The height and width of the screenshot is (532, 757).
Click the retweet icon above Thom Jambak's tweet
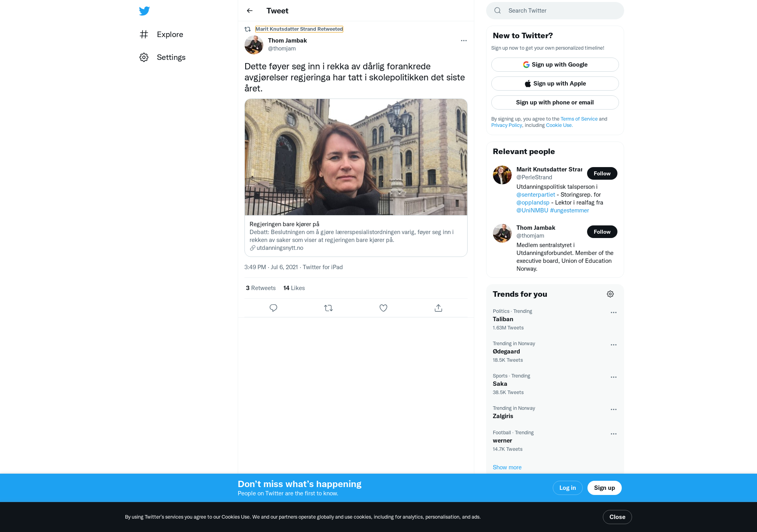tap(248, 29)
